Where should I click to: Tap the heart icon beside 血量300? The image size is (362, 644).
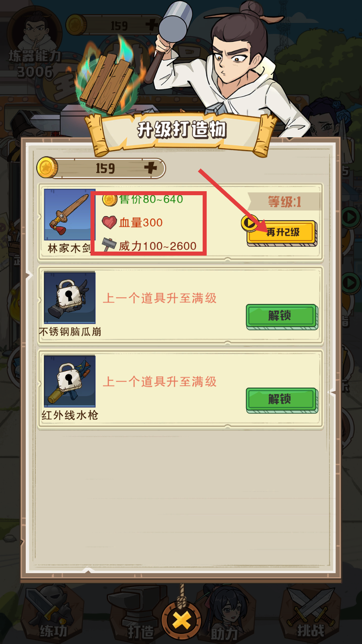pos(109,222)
